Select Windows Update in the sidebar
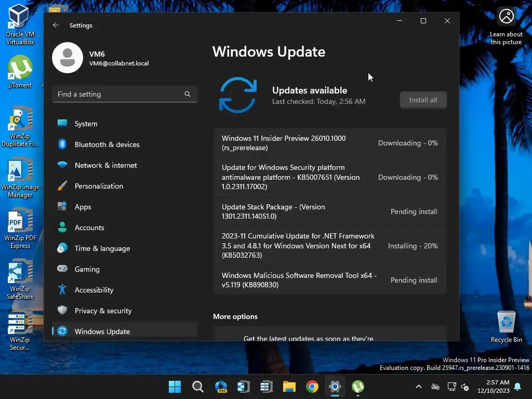The image size is (532, 399). click(x=125, y=331)
